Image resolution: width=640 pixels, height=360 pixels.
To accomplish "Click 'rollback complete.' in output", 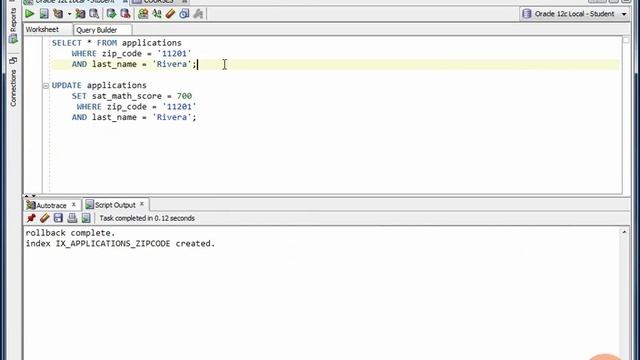I will click(x=70, y=233).
